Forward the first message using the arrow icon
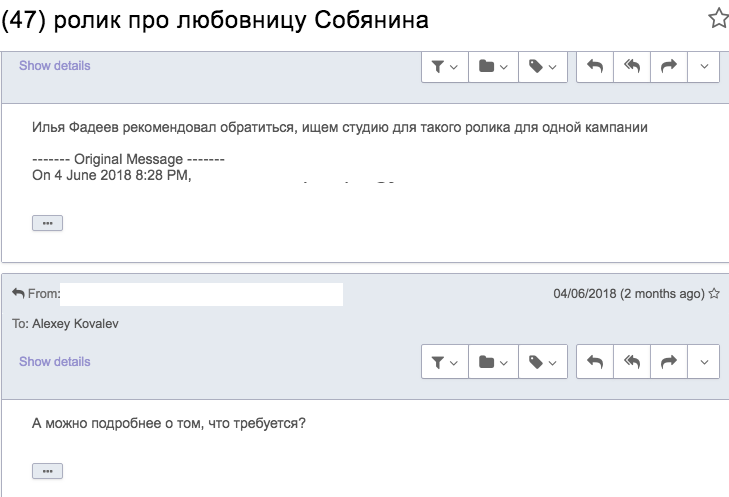This screenshot has width=729, height=497. (669, 67)
